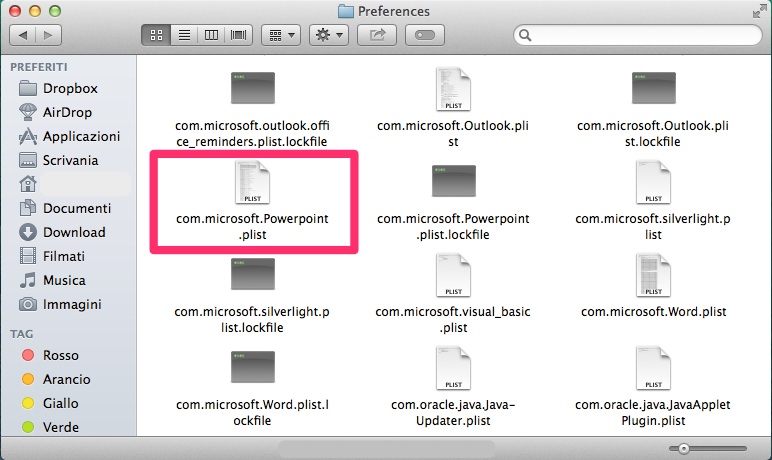The height and width of the screenshot is (460, 772).
Task: Open Download in the sidebar
Action: click(x=62, y=232)
